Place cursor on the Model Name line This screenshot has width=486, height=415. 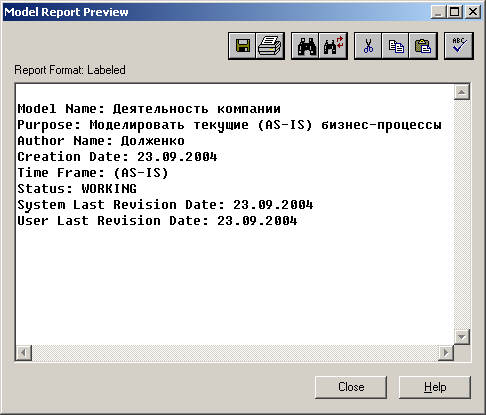(x=149, y=109)
